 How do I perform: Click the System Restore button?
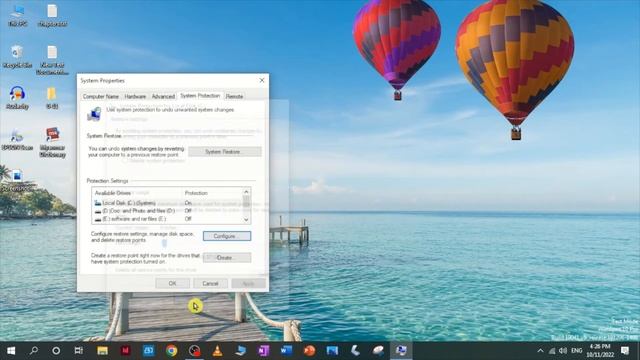click(x=225, y=151)
